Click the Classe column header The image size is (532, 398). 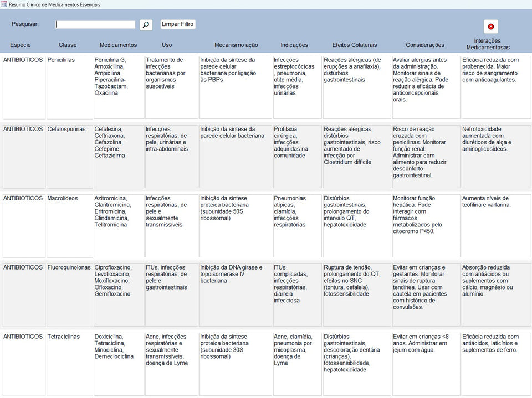[68, 45]
